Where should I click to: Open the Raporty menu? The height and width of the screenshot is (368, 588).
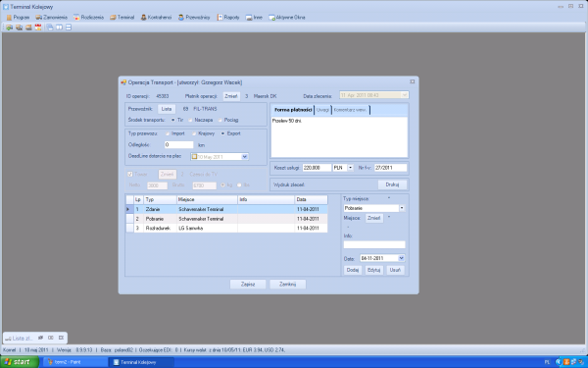pos(228,18)
